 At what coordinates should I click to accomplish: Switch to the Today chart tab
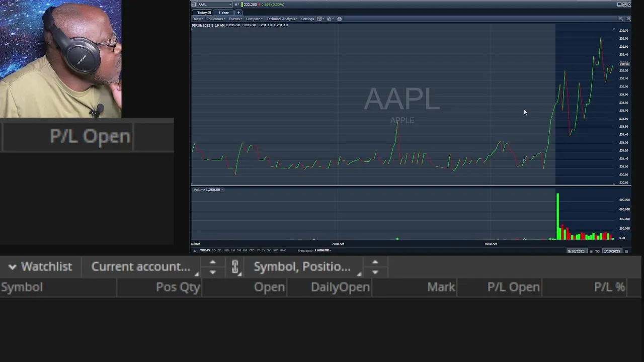(x=202, y=13)
